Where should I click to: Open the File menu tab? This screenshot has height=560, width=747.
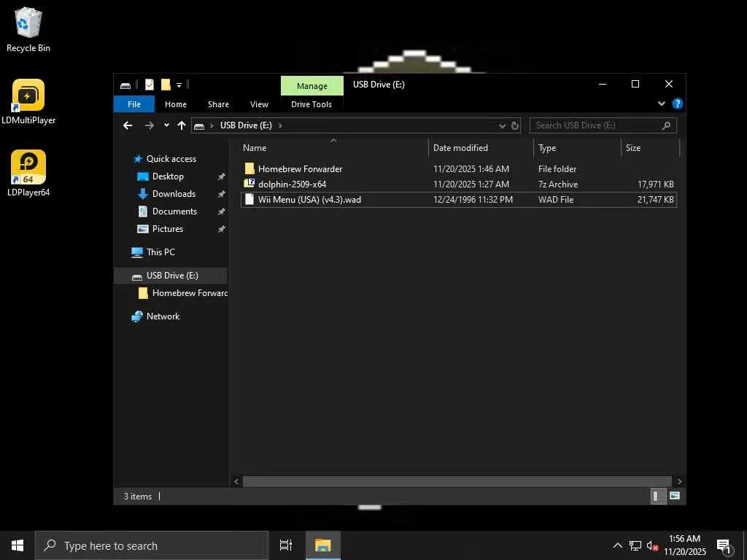click(x=134, y=104)
